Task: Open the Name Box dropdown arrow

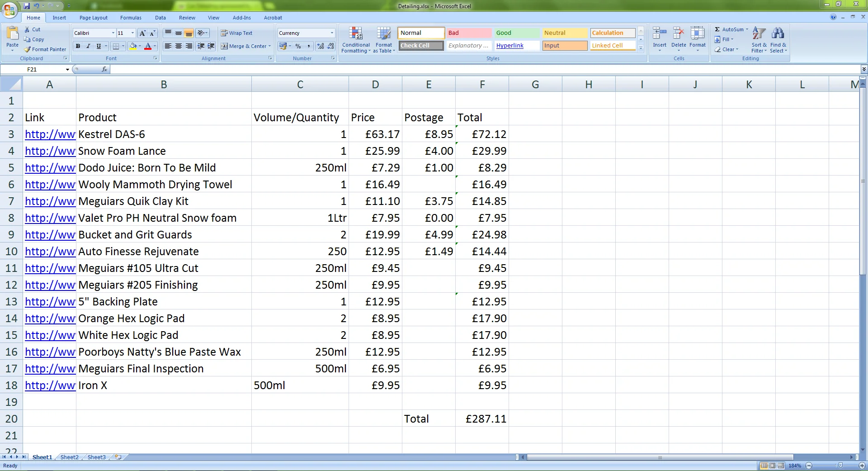Action: click(67, 69)
